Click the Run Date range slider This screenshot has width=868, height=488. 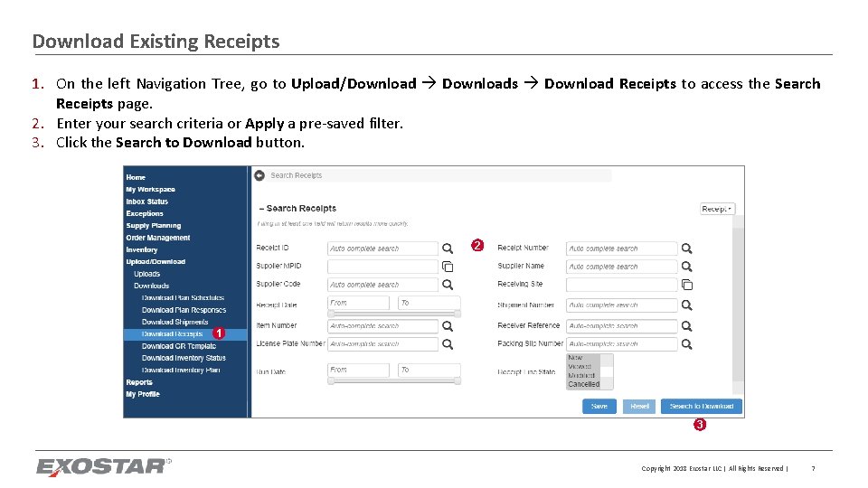pos(394,380)
